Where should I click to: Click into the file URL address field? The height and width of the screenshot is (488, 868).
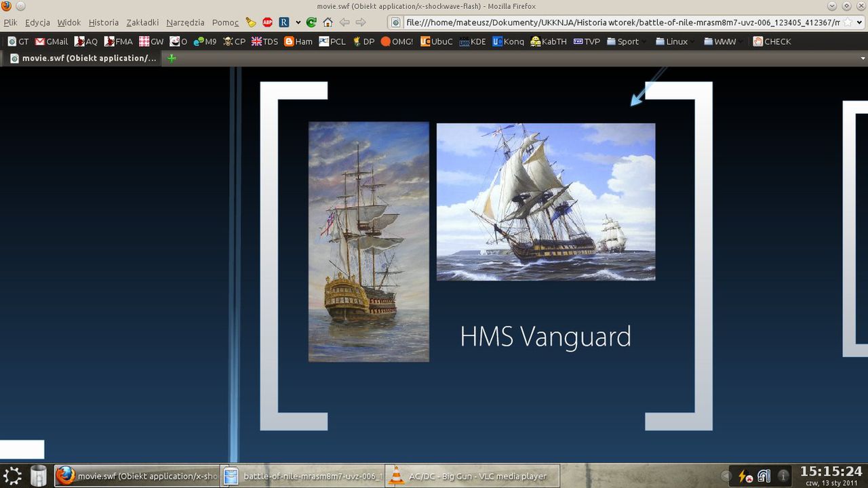[620, 22]
